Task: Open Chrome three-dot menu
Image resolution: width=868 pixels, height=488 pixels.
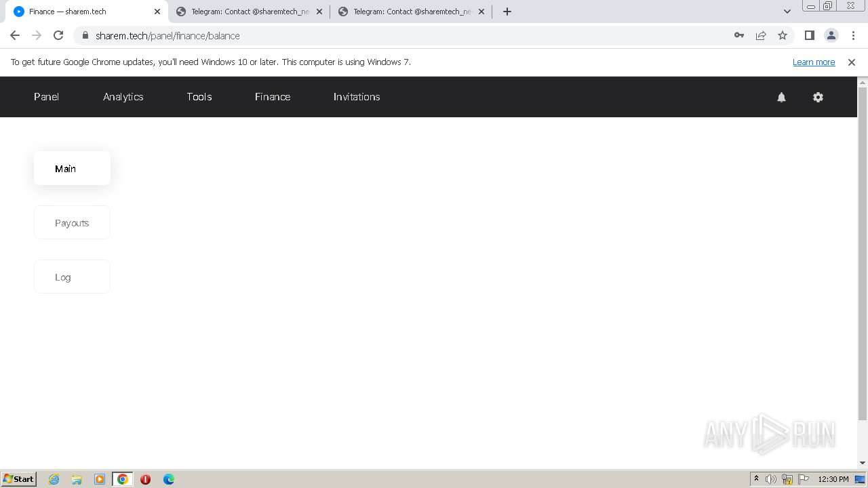Action: click(x=853, y=35)
